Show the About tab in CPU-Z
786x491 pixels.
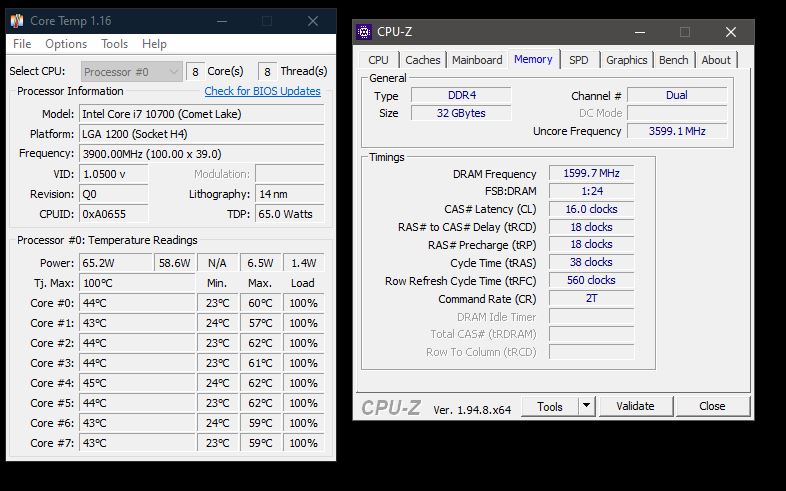click(x=716, y=60)
